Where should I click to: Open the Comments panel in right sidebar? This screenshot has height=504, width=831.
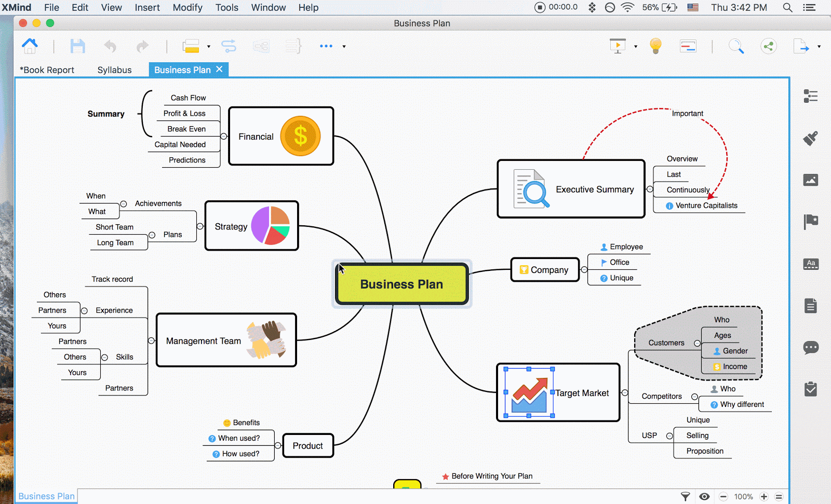pyautogui.click(x=811, y=348)
